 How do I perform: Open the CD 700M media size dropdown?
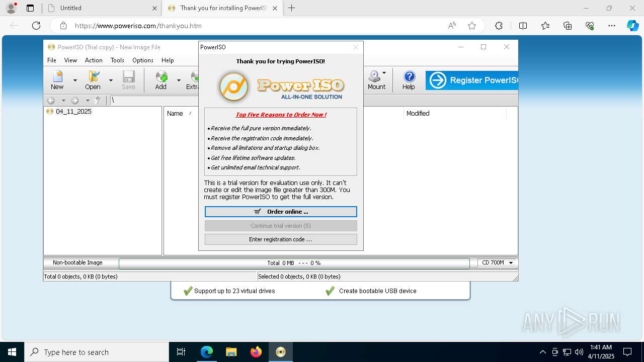pyautogui.click(x=498, y=263)
